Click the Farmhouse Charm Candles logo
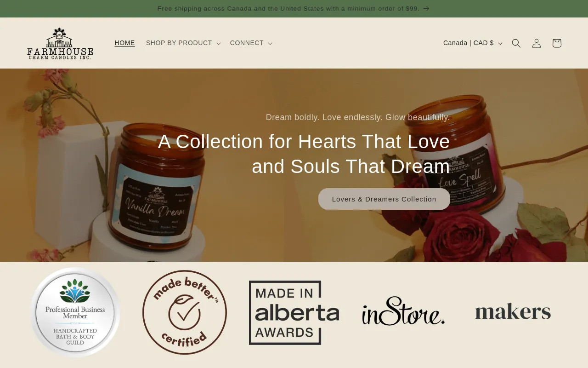588x368 pixels. [60, 43]
